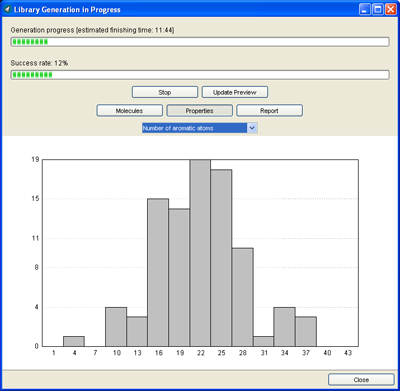The width and height of the screenshot is (400, 391).
Task: Stop the library generation
Action: click(165, 92)
